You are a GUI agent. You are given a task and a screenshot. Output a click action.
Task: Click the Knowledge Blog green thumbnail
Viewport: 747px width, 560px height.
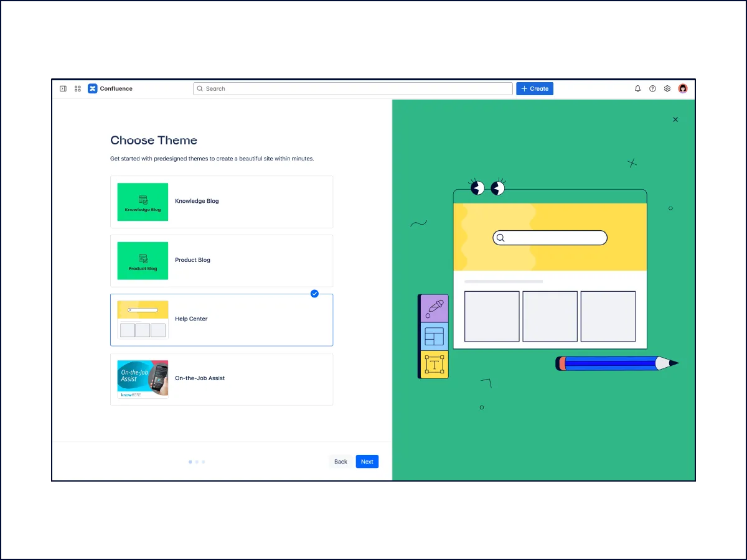pyautogui.click(x=143, y=202)
